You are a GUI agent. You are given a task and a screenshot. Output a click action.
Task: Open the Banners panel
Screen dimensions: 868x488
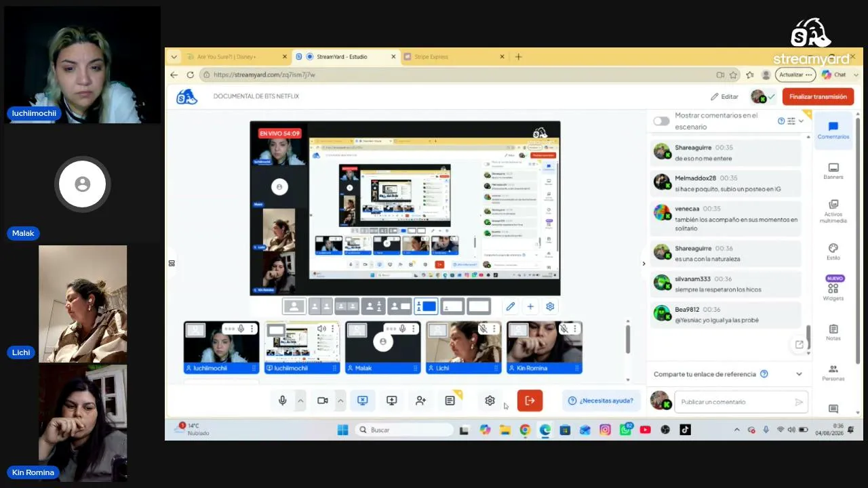pos(833,171)
